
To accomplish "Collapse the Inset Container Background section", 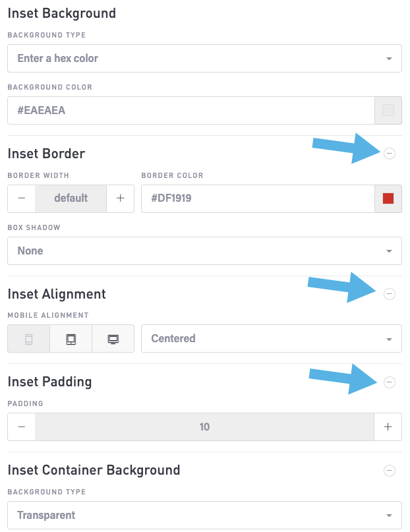I will tap(390, 470).
